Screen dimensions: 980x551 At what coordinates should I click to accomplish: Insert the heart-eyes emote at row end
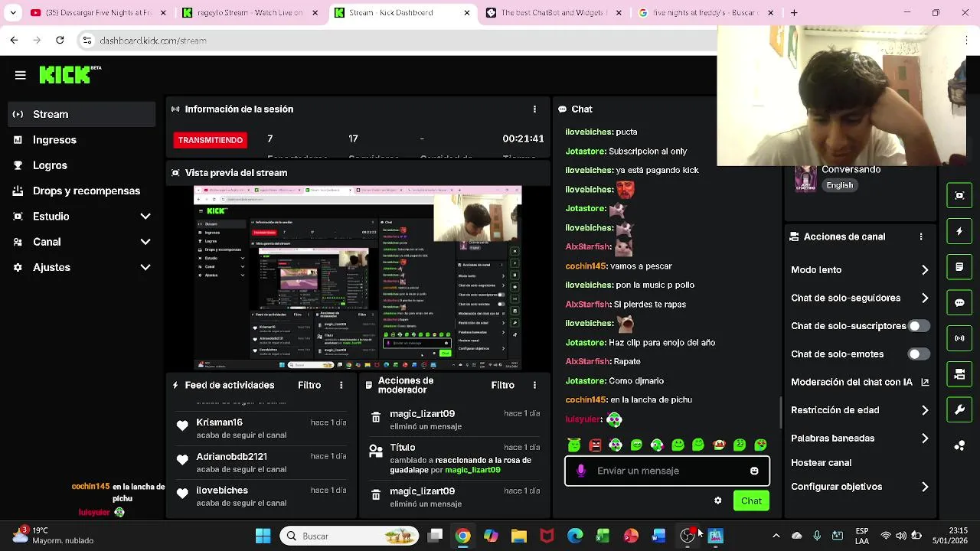[760, 445]
